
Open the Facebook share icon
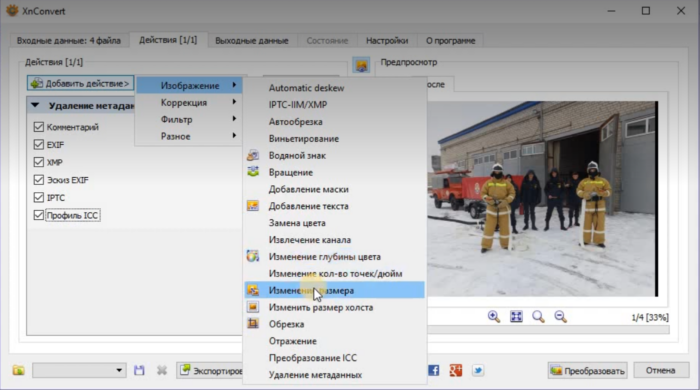pyautogui.click(x=433, y=370)
